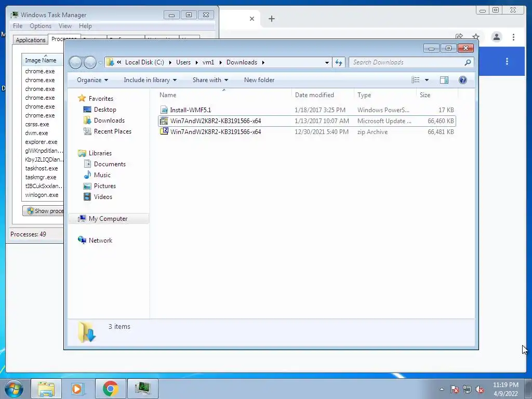This screenshot has width=532, height=399.
Task: Click the Libraries heading
Action: (x=100, y=153)
